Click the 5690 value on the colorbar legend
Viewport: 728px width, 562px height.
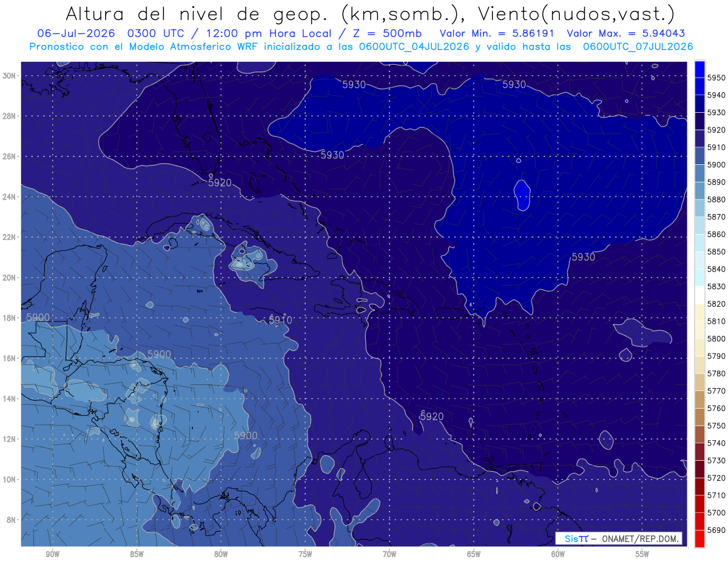pos(716,530)
